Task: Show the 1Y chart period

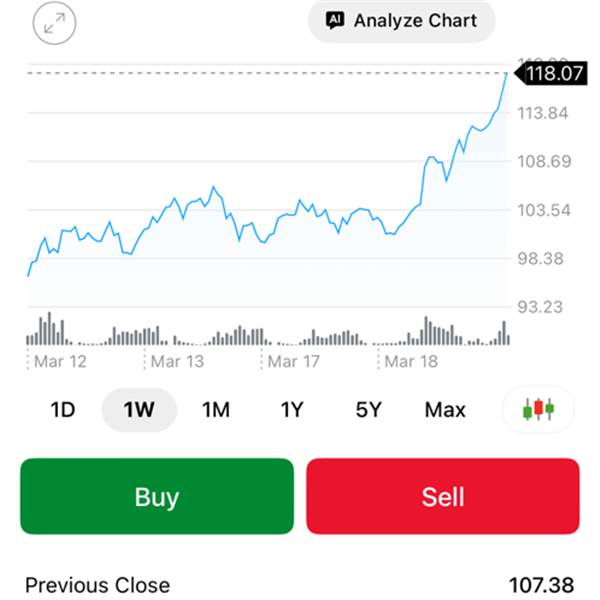Action: [292, 409]
